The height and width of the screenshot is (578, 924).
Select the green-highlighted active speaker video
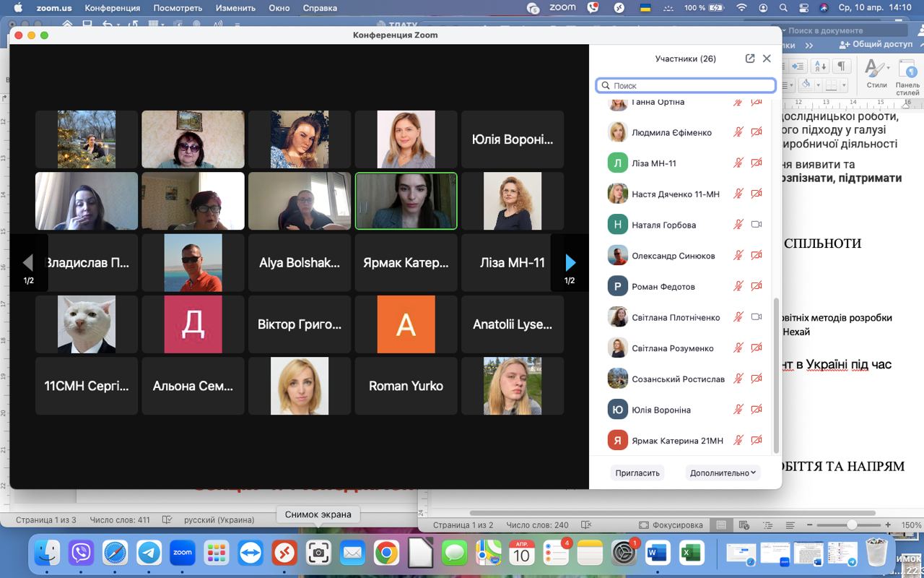click(406, 201)
